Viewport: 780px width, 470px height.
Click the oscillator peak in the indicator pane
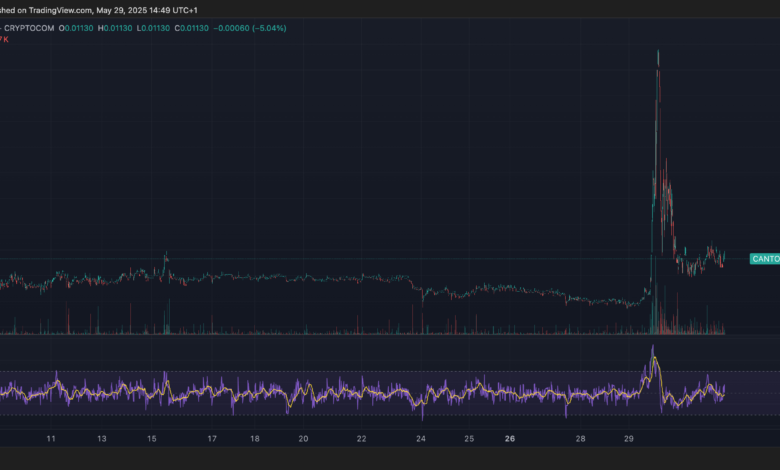click(x=653, y=349)
